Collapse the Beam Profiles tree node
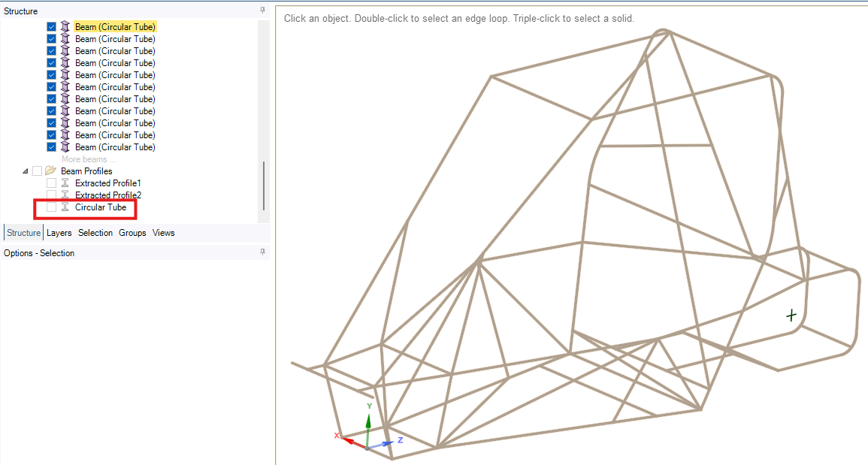The image size is (868, 465). tap(27, 171)
